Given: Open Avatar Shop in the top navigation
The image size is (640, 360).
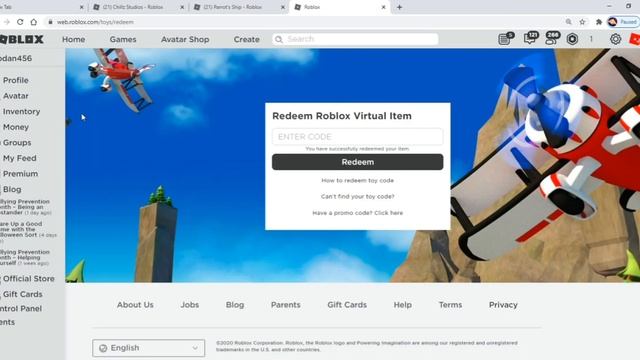Looking at the screenshot, I should (185, 40).
